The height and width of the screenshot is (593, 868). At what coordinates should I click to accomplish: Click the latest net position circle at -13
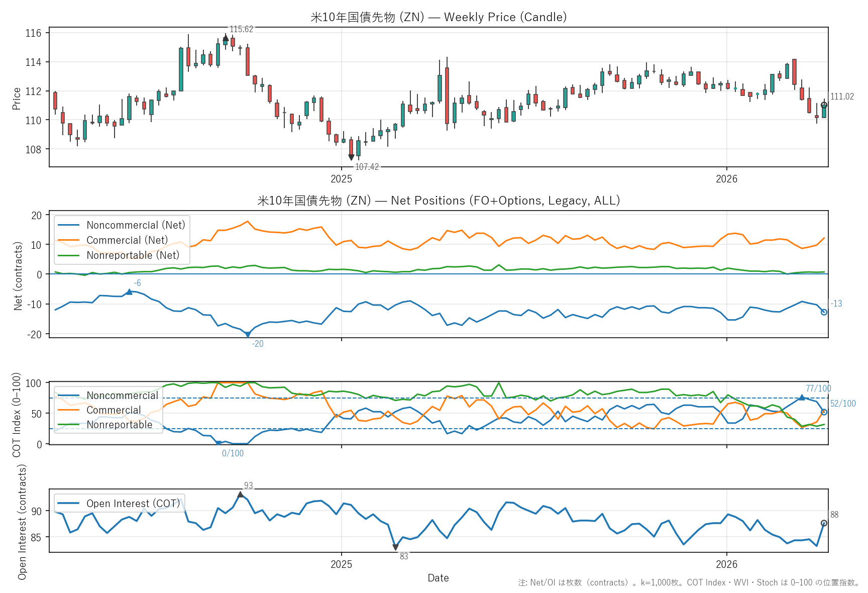(x=824, y=312)
